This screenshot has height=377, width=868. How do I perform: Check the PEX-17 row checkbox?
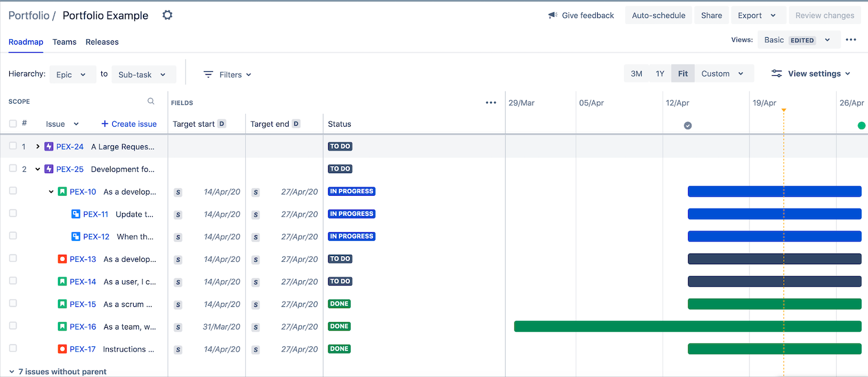point(13,348)
